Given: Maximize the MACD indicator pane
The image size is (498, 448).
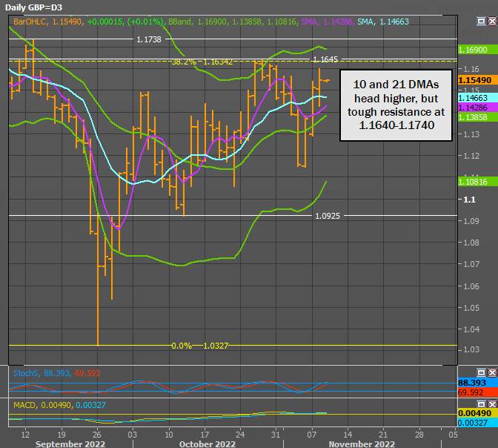Looking at the screenshot, I should (482, 403).
